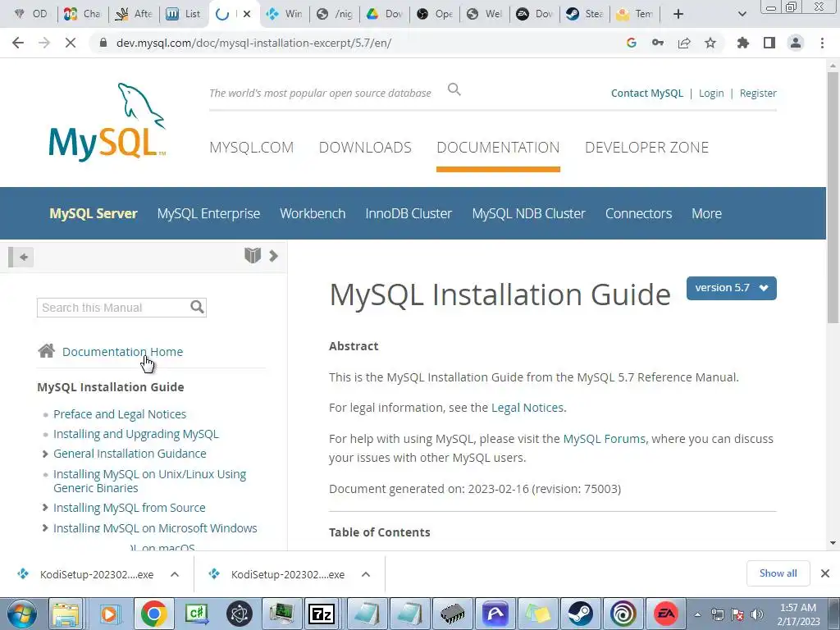
Task: Stop loading the page with X button
Action: [x=71, y=43]
